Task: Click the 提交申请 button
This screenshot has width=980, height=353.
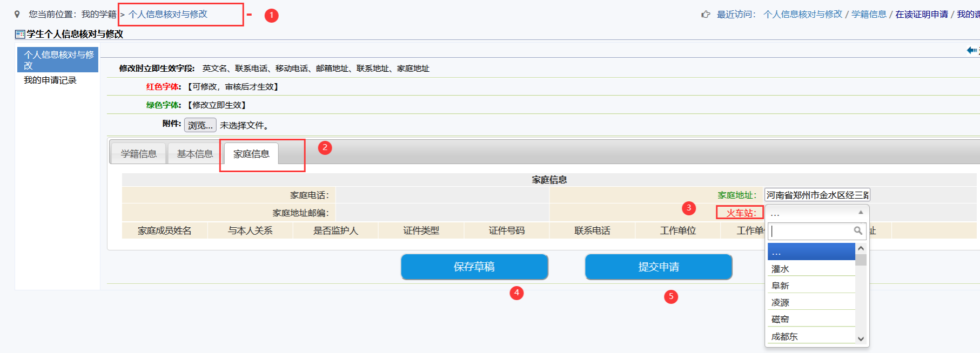Action: click(659, 267)
